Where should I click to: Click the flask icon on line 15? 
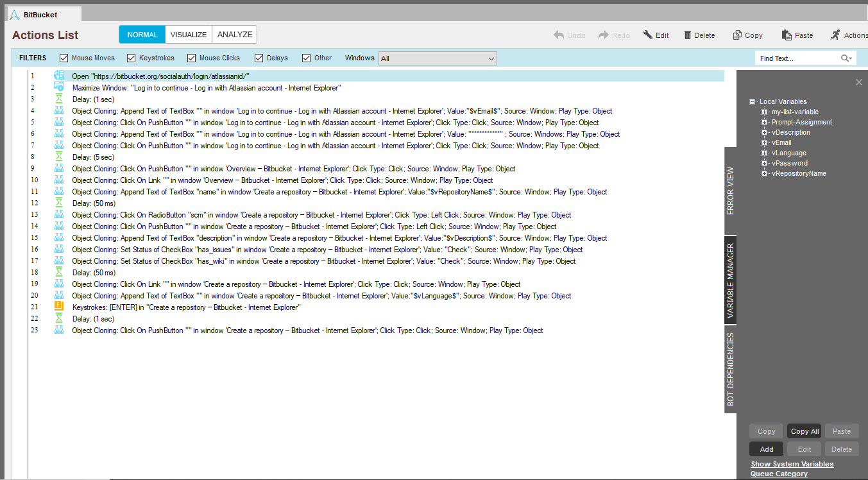tap(59, 237)
